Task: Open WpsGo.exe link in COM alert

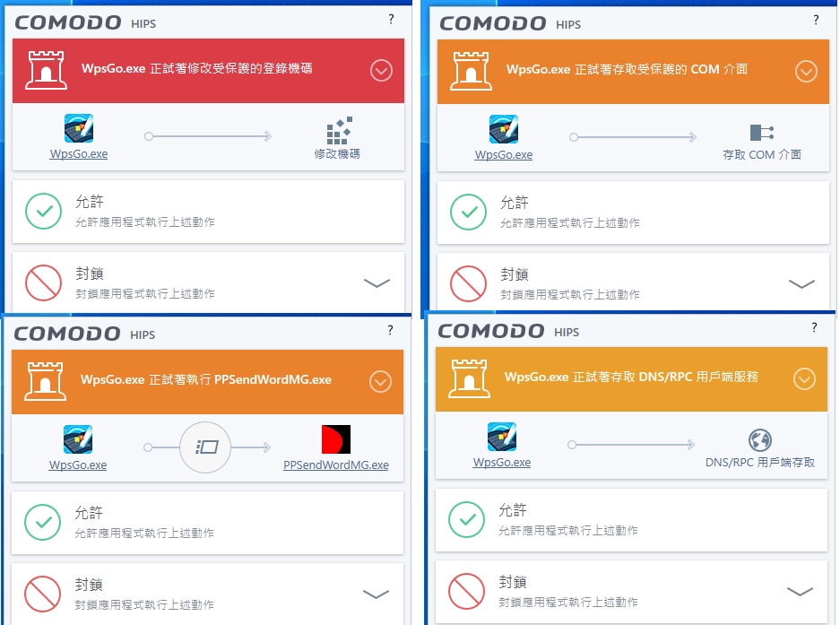Action: pyautogui.click(x=504, y=154)
